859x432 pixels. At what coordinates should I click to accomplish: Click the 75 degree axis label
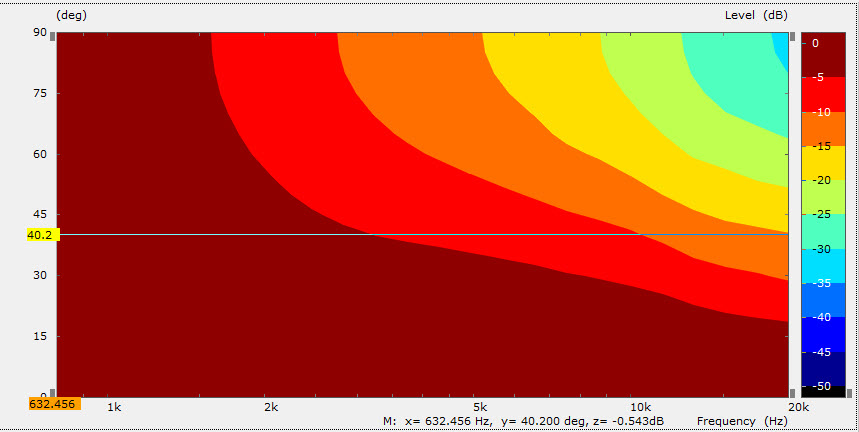click(40, 93)
